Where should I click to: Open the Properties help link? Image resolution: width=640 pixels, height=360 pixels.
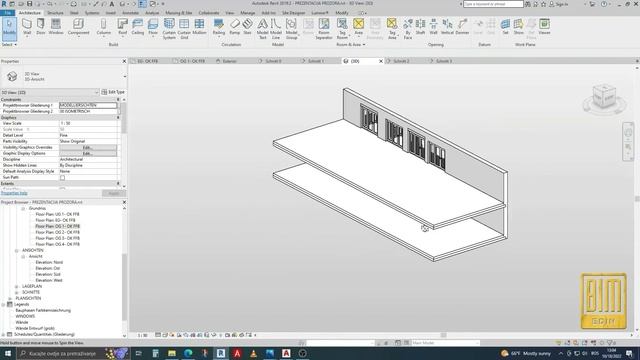[x=14, y=193]
